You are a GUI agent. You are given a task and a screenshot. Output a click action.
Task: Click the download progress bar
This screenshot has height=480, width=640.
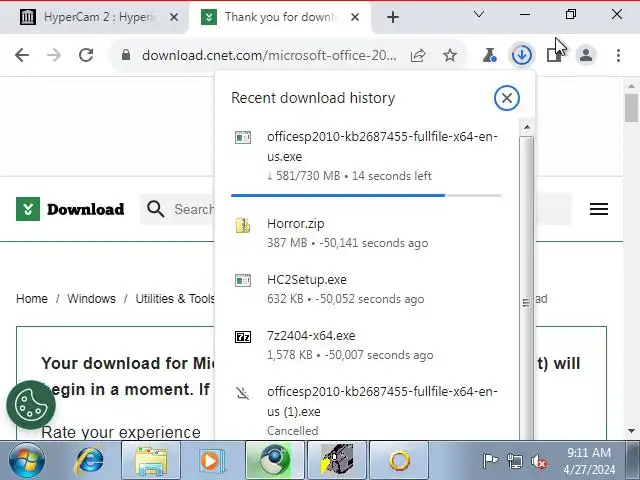[x=366, y=196]
